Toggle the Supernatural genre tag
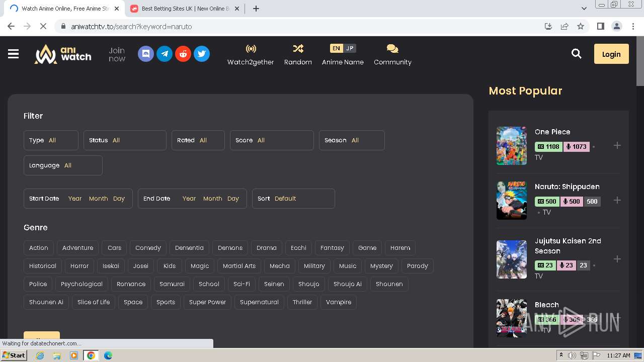Viewport: 644px width, 362px height. [259, 302]
